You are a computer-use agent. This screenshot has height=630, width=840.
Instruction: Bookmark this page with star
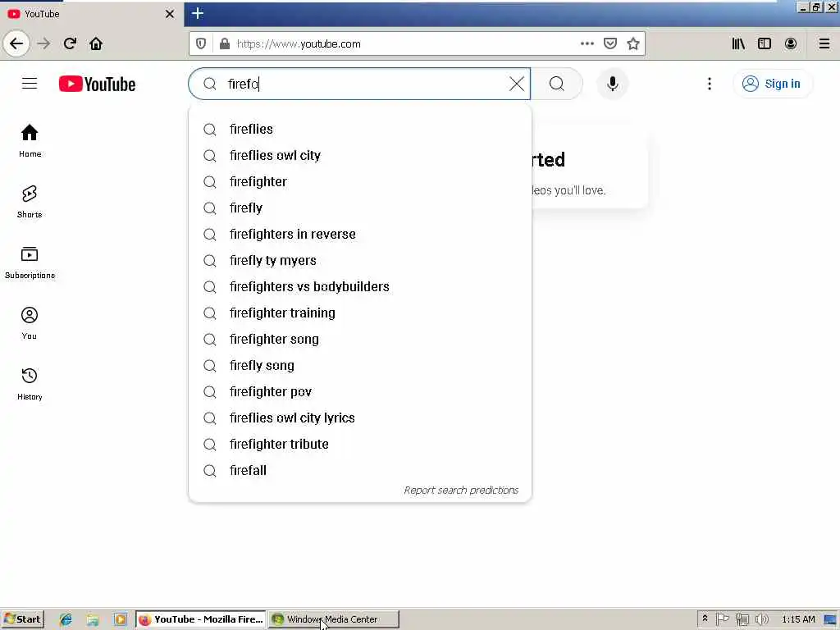pos(633,43)
